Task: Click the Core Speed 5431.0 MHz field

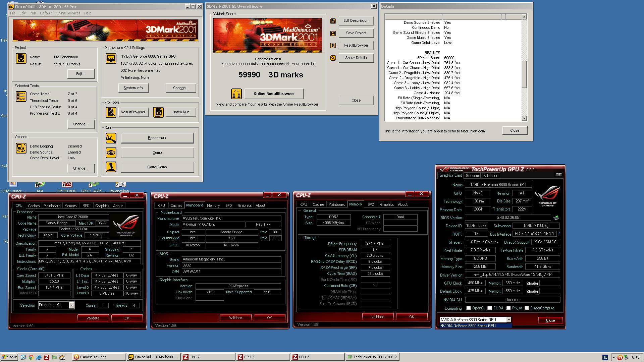Action: tap(54, 275)
